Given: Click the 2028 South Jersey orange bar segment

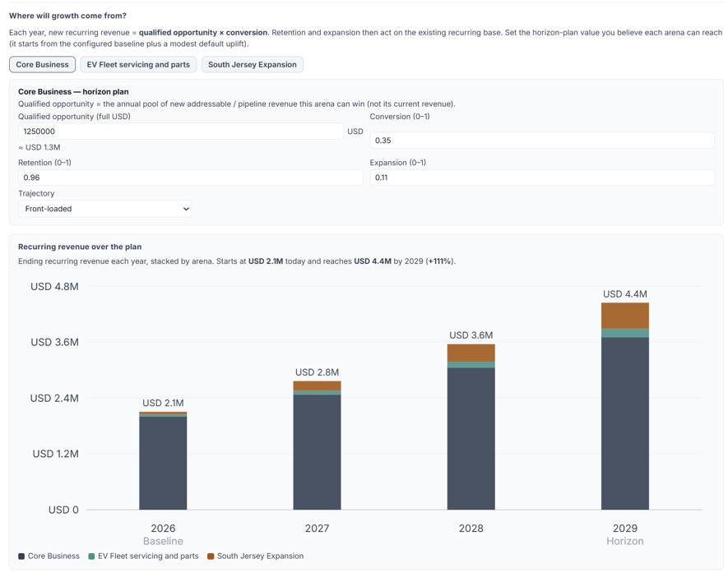Looking at the screenshot, I should (471, 353).
